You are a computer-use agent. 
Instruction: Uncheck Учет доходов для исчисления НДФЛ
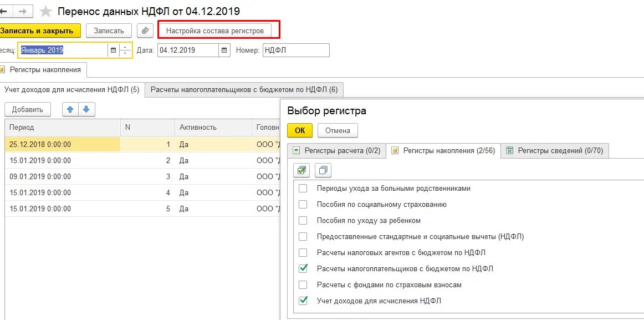pos(303,300)
